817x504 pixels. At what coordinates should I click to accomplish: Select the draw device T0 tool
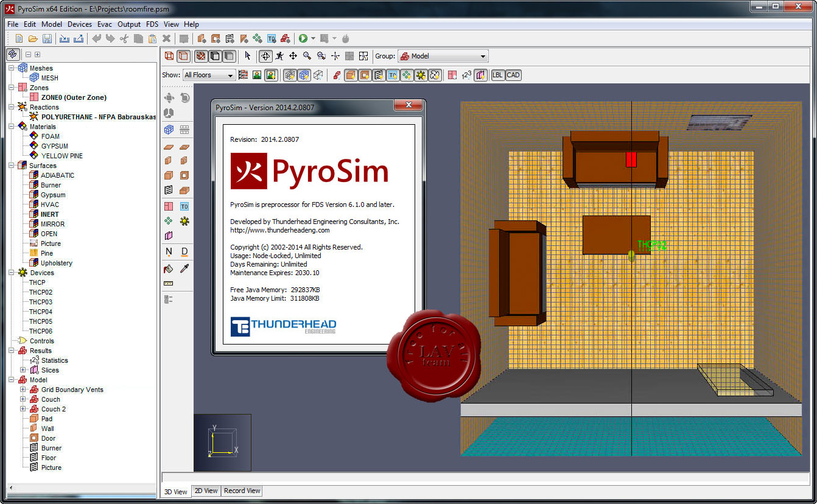click(x=184, y=206)
